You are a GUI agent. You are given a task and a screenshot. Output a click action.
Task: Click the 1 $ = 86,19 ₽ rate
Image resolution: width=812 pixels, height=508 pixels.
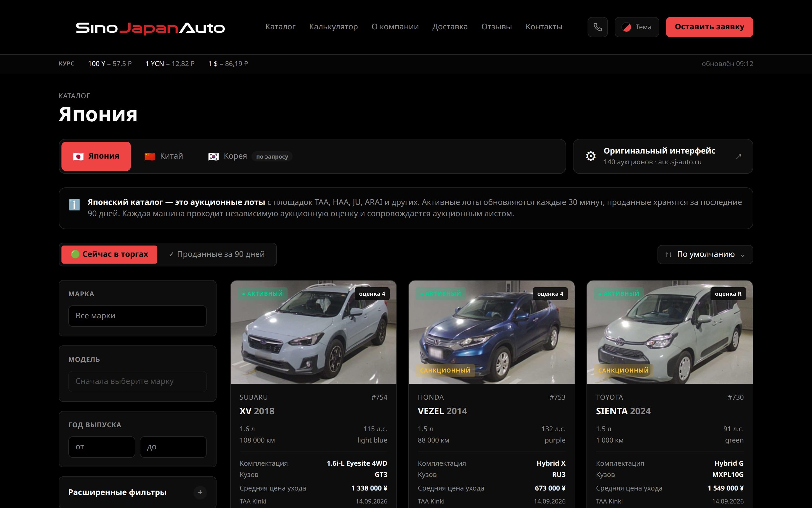pos(228,64)
